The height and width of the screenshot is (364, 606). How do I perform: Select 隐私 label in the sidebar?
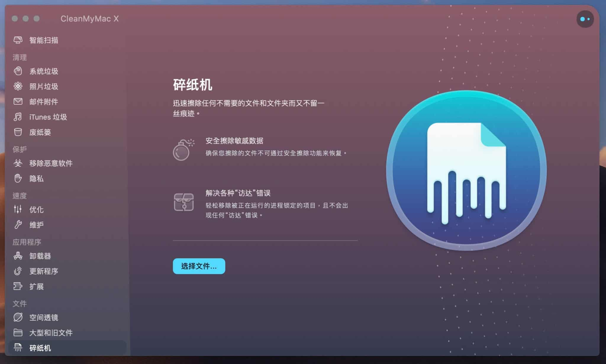point(36,179)
